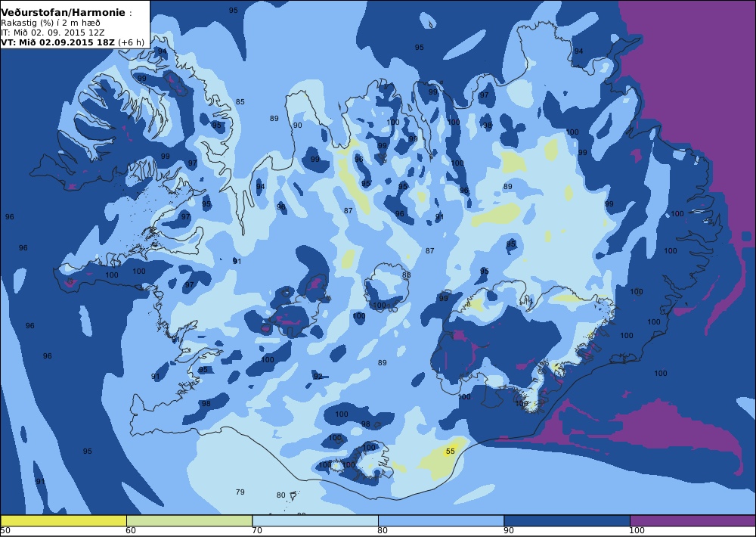Click the light green 60–70 legend segment
The image size is (756, 537).
tap(189, 520)
